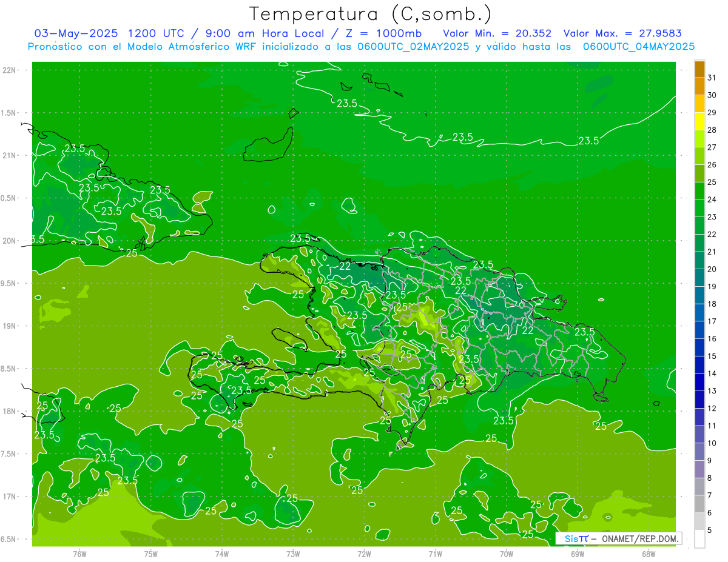Pick the lime legend swatch between 27 and 28
Viewport: 728px width, 562px height.
(699, 138)
